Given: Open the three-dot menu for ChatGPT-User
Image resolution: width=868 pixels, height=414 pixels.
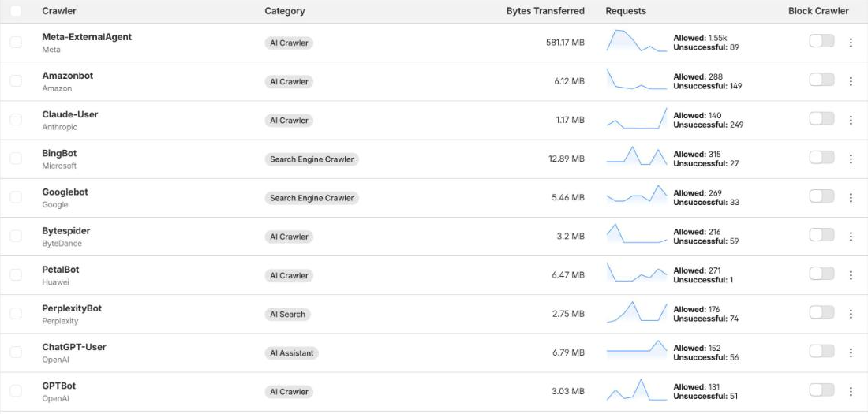Looking at the screenshot, I should tap(851, 352).
